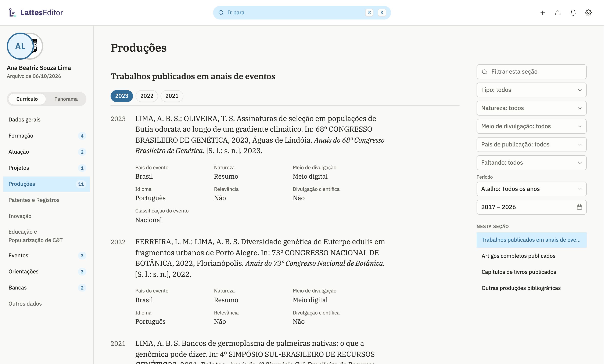Expand Meio de divulgação filter
Viewport: 610px width, 364px height.
(x=531, y=126)
